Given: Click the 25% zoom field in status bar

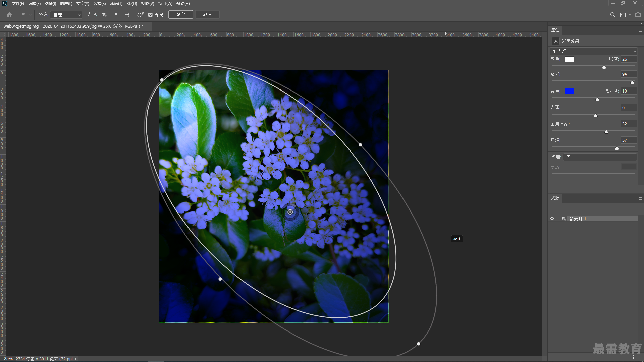Looking at the screenshot, I should pyautogui.click(x=8, y=359).
